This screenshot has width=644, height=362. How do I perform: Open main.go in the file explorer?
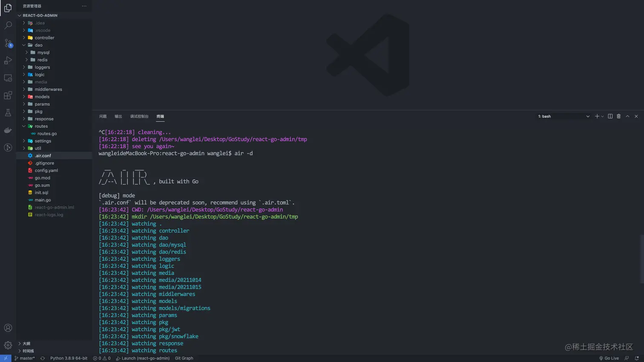pyautogui.click(x=43, y=200)
